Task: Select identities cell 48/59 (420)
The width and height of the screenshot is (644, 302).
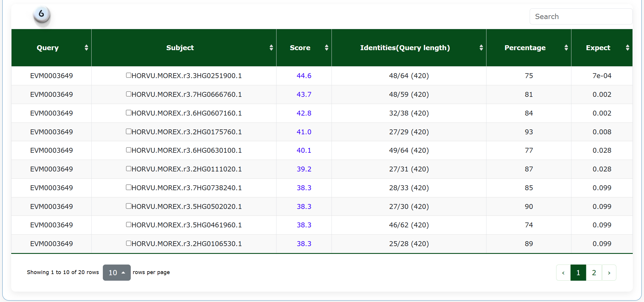Action: coord(409,95)
